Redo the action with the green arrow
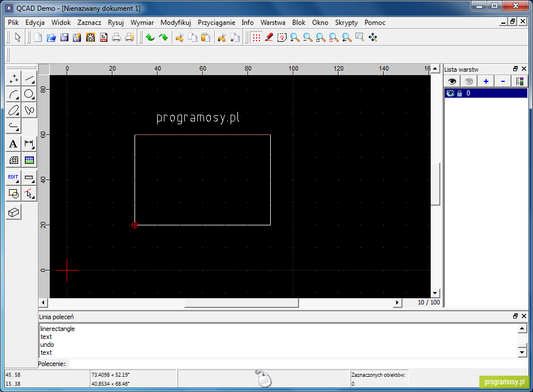Screen dimensions: 533x392 [163, 37]
